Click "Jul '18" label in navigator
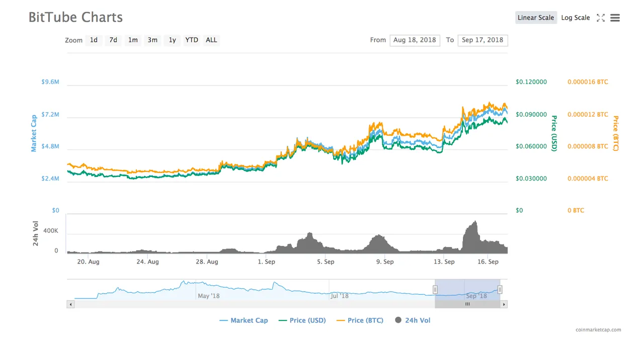The width and height of the screenshot is (644, 339). pyautogui.click(x=340, y=296)
